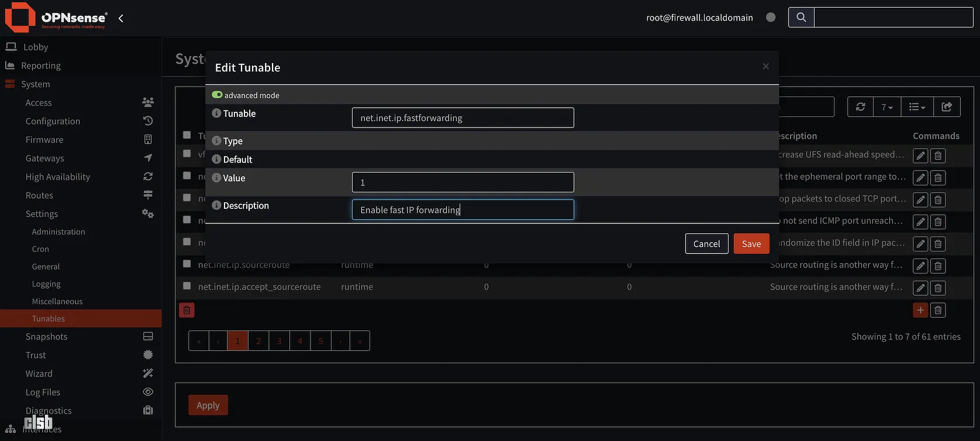Click the export table icon

coord(947,107)
